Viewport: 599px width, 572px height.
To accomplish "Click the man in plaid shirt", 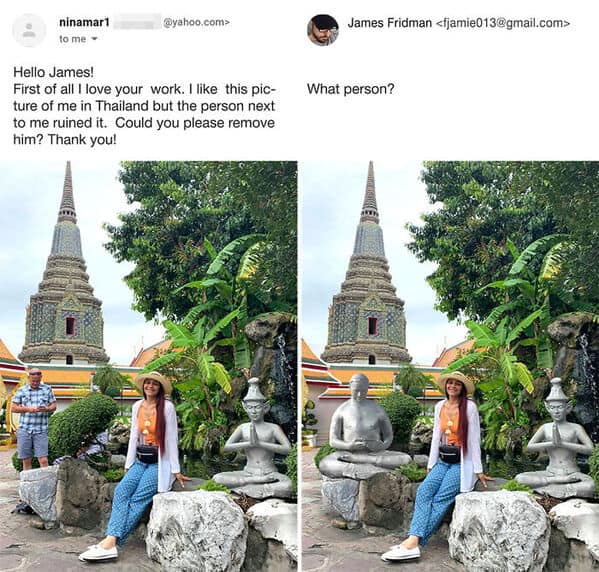I will point(33,418).
